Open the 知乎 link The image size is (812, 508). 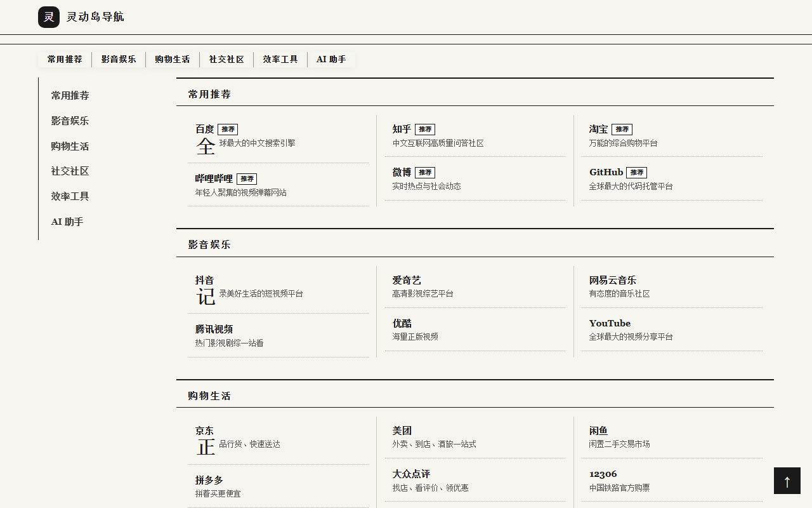402,129
